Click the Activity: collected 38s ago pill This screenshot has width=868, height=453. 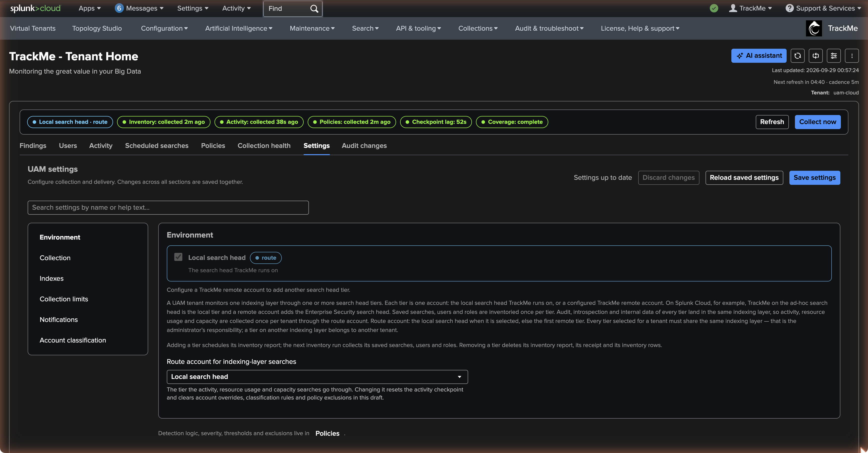pyautogui.click(x=259, y=122)
